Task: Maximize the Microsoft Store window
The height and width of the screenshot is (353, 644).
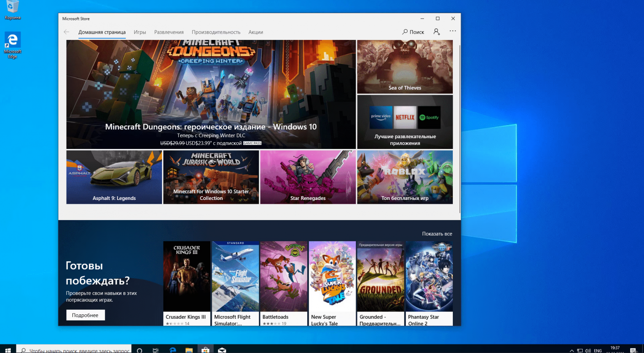Action: coord(438,19)
